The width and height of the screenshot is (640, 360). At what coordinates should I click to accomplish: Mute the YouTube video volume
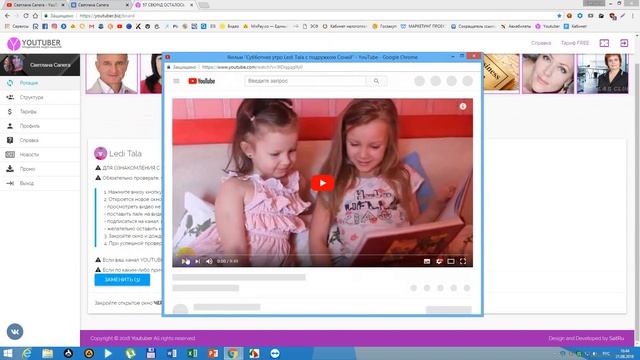209,261
